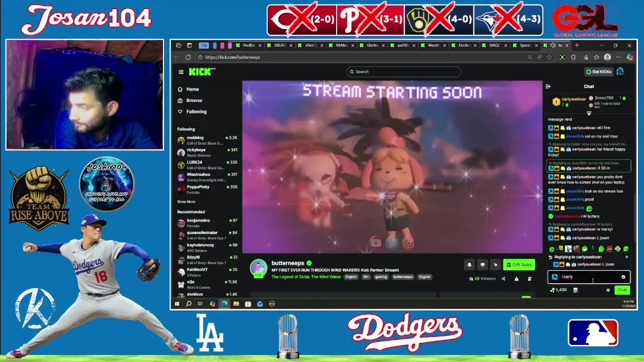Screen dimensions: 644x362
Task: Expand the gift leaderboard chevron in chat
Action: click(589, 114)
